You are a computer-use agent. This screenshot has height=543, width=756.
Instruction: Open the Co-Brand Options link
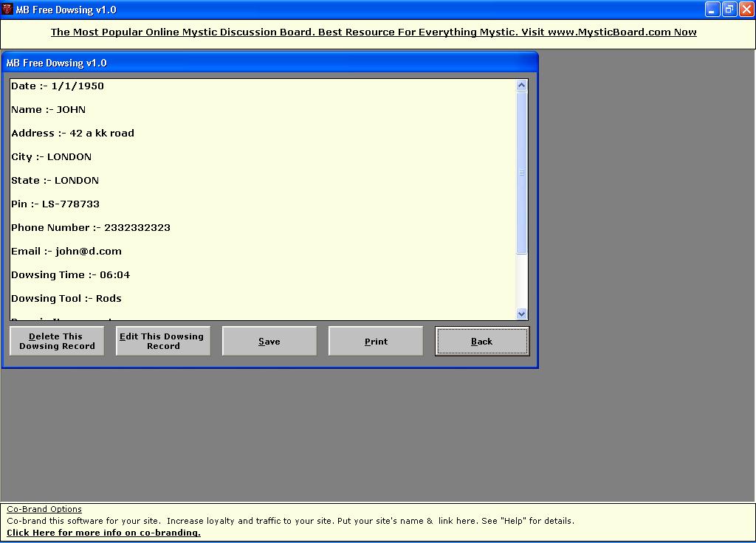[x=44, y=509]
